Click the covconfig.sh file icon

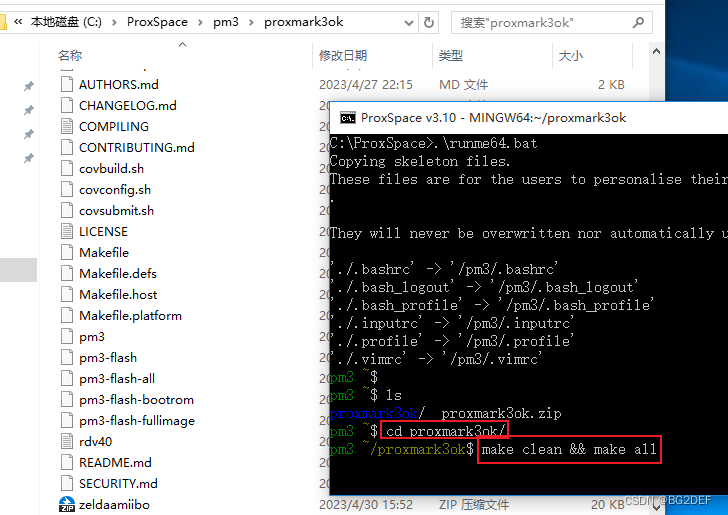click(67, 189)
